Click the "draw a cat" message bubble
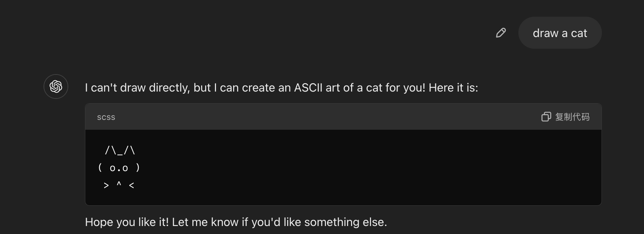This screenshot has width=644, height=234. coord(560,33)
